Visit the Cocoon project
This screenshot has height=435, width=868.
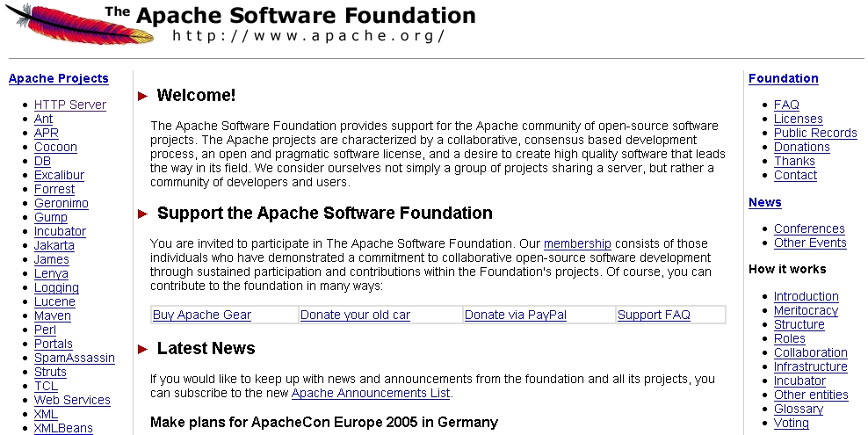55,148
